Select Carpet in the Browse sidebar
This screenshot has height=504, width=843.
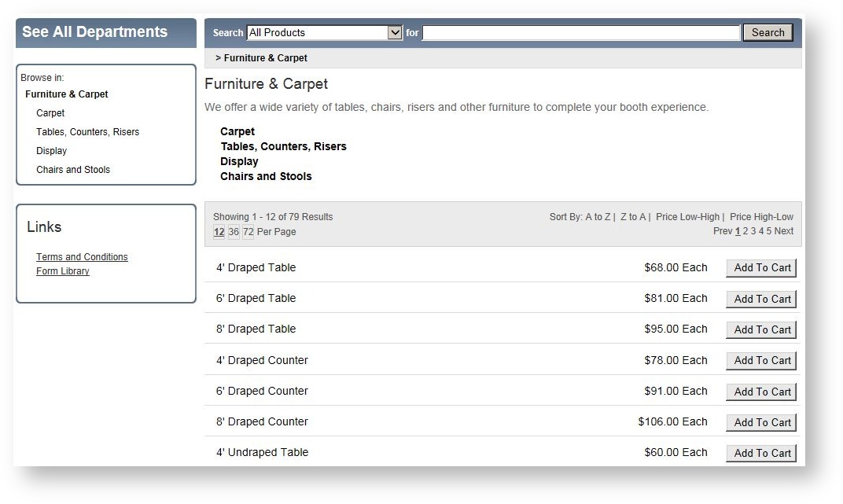(50, 112)
